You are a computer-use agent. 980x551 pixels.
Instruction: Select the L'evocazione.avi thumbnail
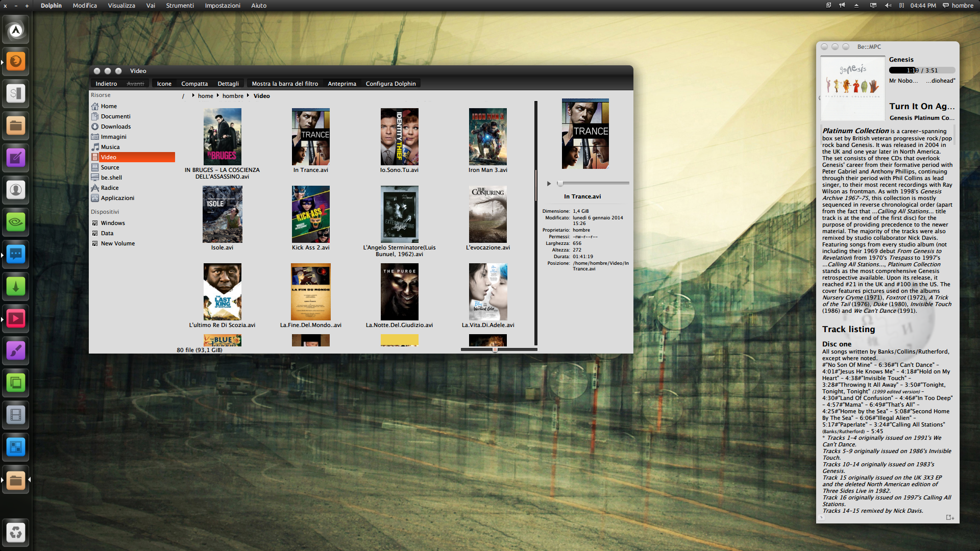coord(487,214)
